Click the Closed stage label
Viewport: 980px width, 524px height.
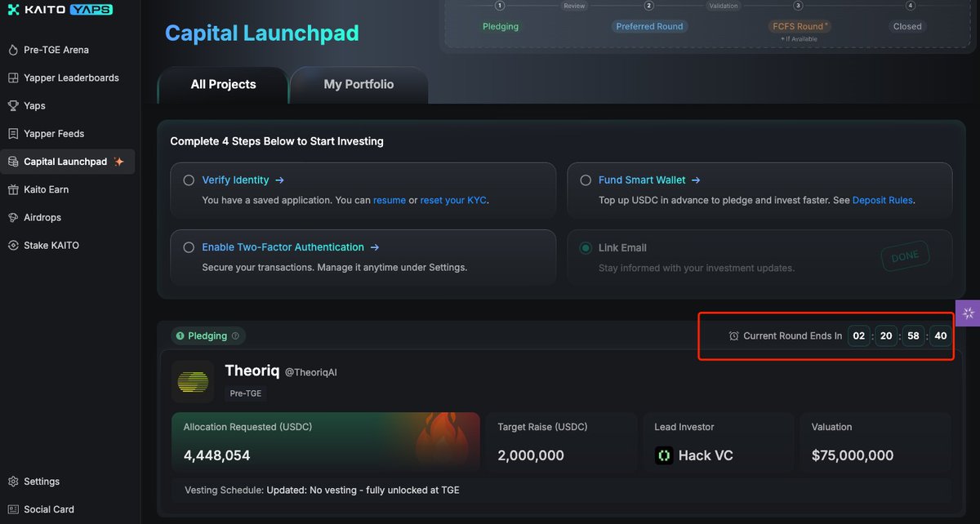pos(907,26)
